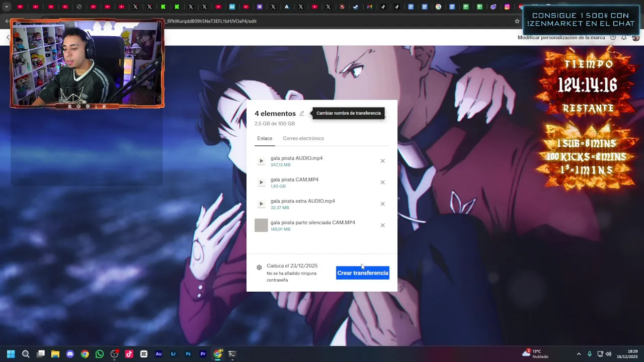Open active Chrome profile window in taskbar
Viewport: 644px width, 362px height.
pyautogui.click(x=218, y=354)
